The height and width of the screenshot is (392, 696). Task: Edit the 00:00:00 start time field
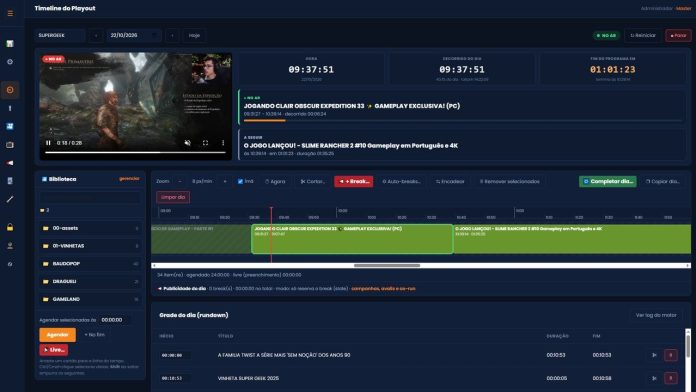(x=176, y=355)
